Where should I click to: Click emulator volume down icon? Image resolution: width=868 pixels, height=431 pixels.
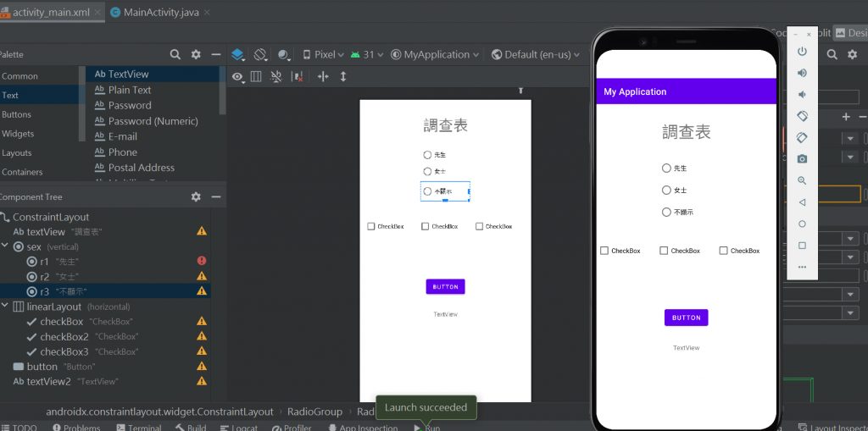pyautogui.click(x=802, y=95)
